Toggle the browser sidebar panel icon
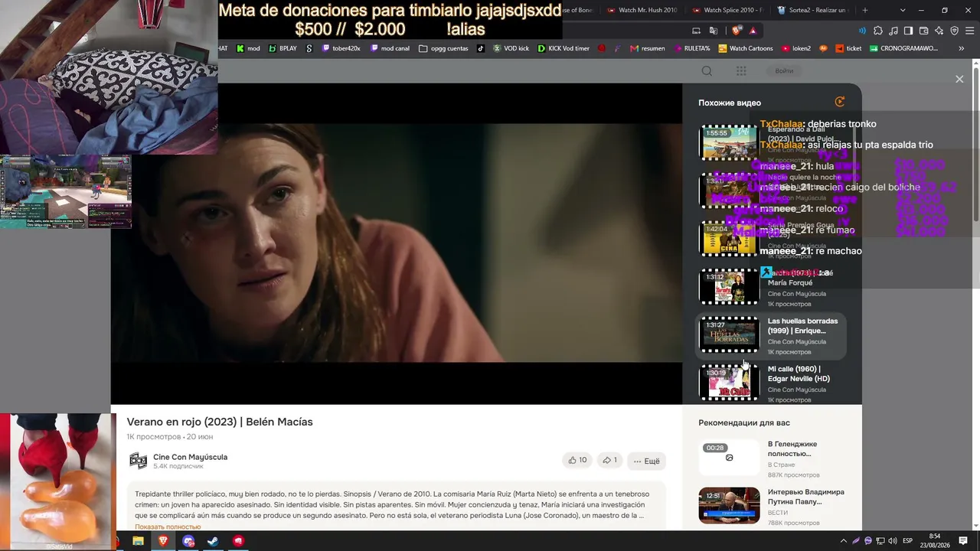 tap(909, 31)
